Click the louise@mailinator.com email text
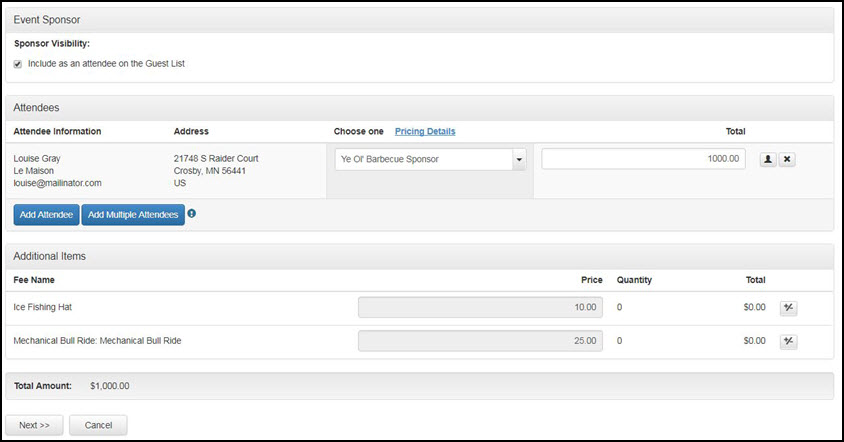The image size is (844, 442). 58,184
